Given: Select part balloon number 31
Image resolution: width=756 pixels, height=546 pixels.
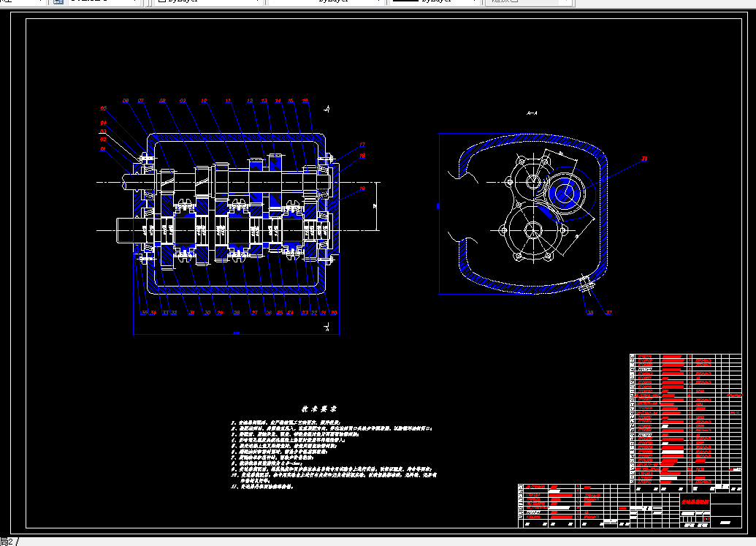Looking at the screenshot, I should [x=191, y=313].
